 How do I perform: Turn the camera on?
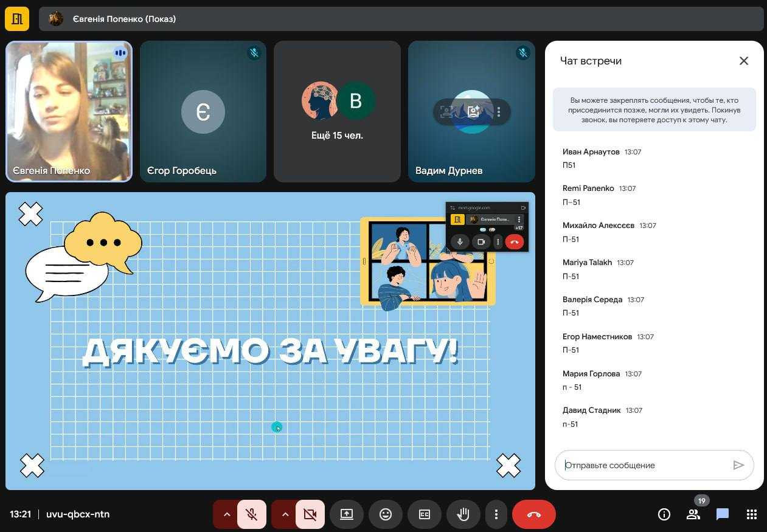pos(310,514)
